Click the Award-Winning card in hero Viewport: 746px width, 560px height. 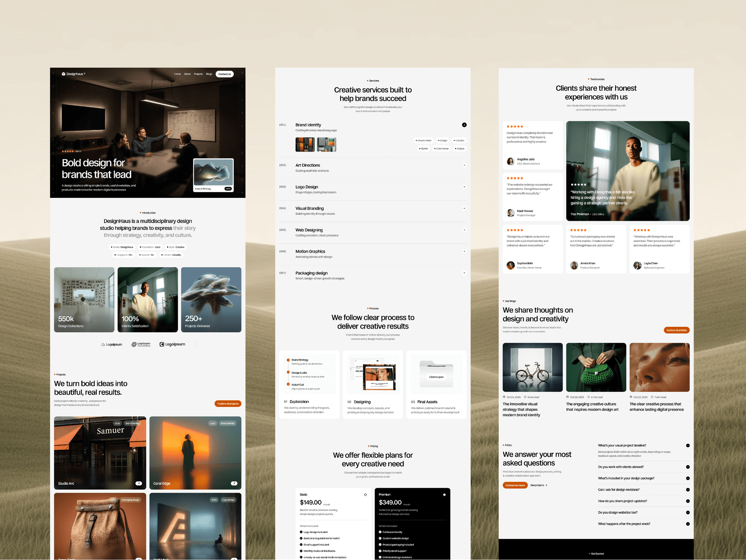point(213,175)
